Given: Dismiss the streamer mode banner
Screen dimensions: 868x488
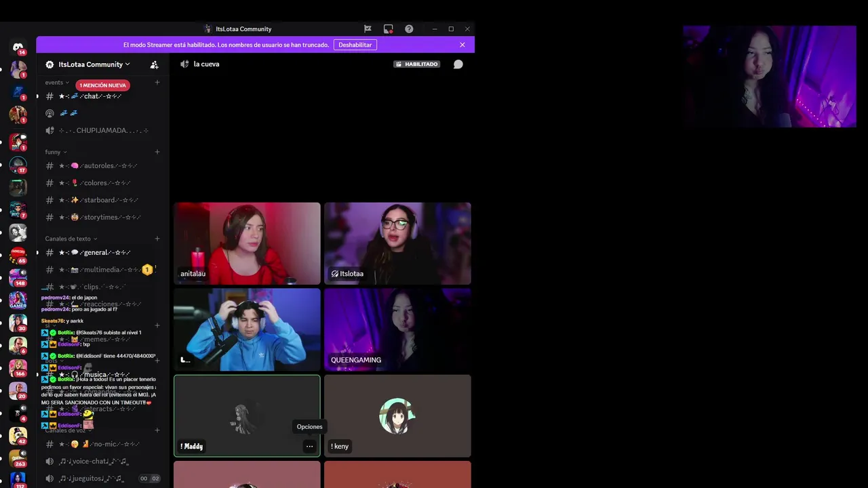Looking at the screenshot, I should [x=462, y=45].
